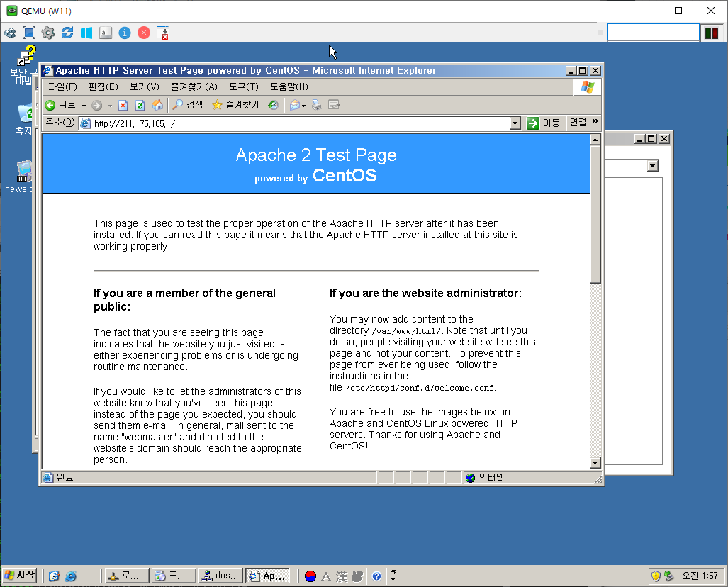This screenshot has height=587, width=728.
Task: Switch to the 로... taskbar button
Action: point(127,576)
